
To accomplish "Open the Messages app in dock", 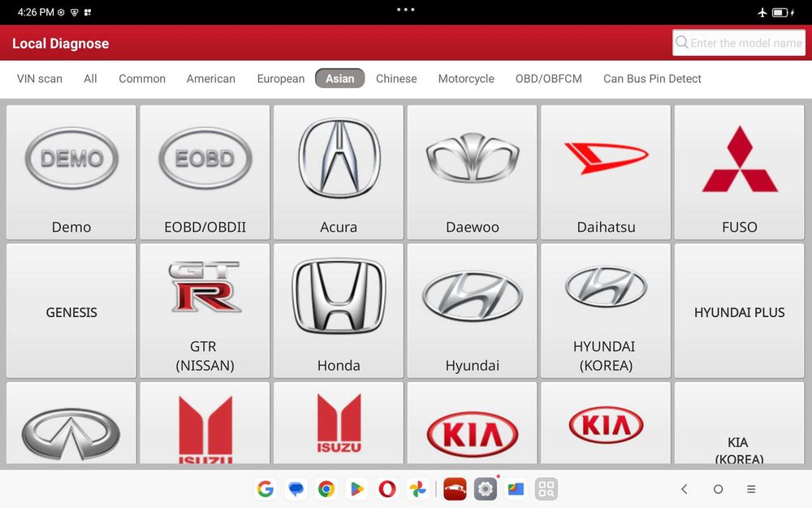I will [296, 488].
